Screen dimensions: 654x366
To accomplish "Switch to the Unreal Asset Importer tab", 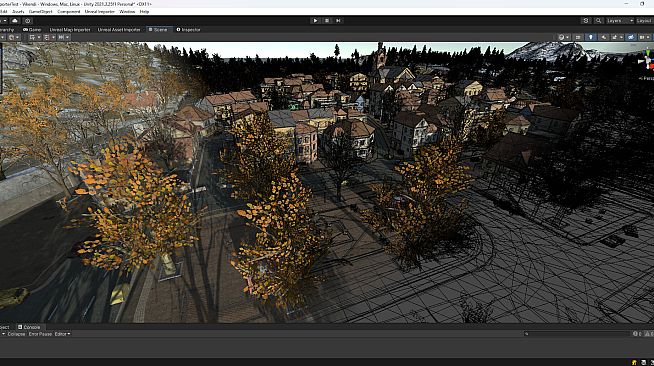I will tap(119, 30).
